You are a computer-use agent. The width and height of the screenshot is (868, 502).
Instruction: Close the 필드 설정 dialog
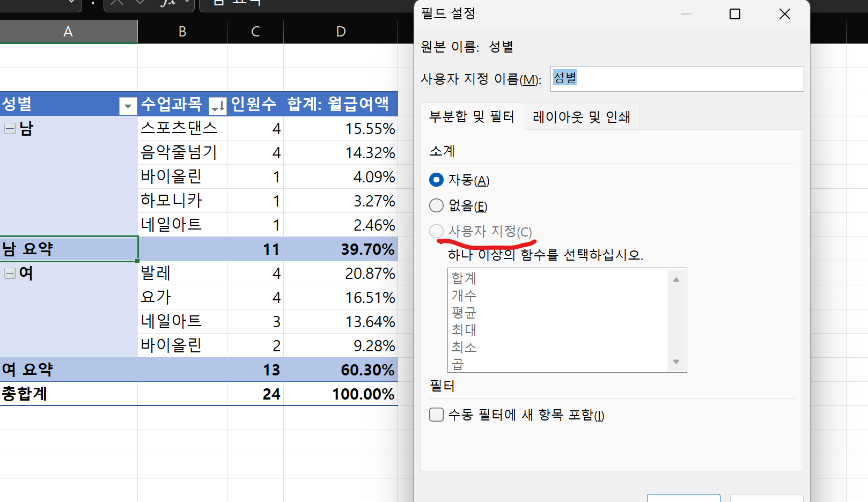(x=784, y=14)
